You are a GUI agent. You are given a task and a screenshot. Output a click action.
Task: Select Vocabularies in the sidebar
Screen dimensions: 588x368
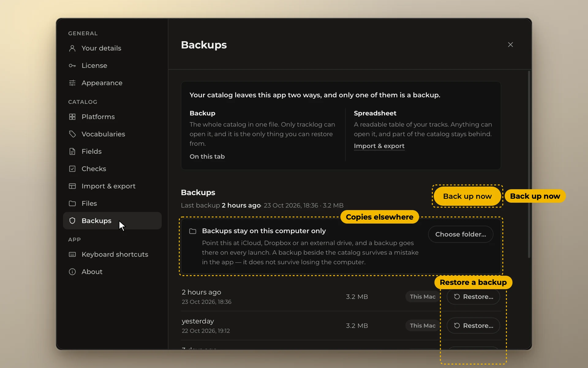[x=112, y=134]
